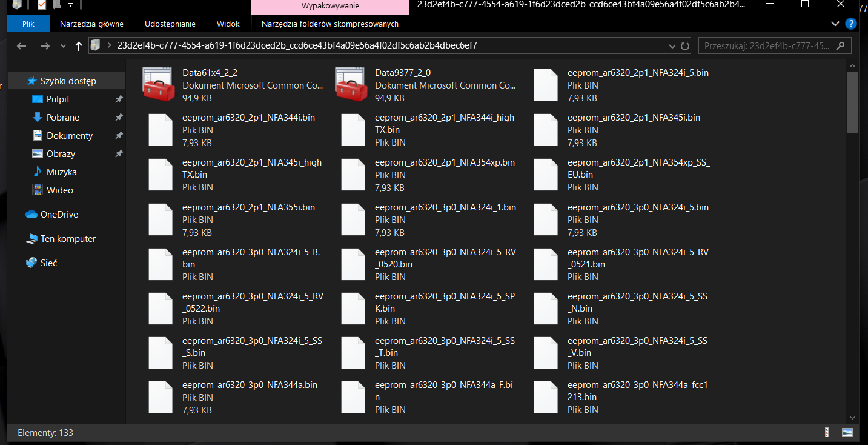Expand the ribbon with chevron
Screen dimensions: 868x445
pos(835,24)
